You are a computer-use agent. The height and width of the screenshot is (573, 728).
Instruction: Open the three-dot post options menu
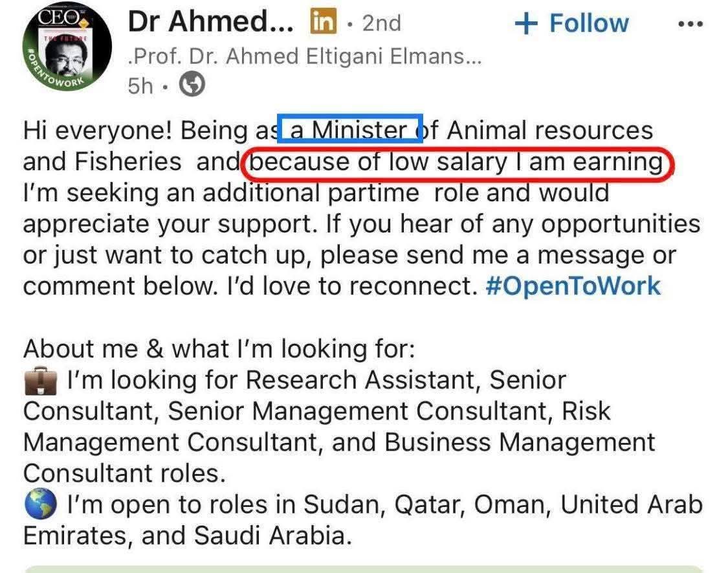689,25
